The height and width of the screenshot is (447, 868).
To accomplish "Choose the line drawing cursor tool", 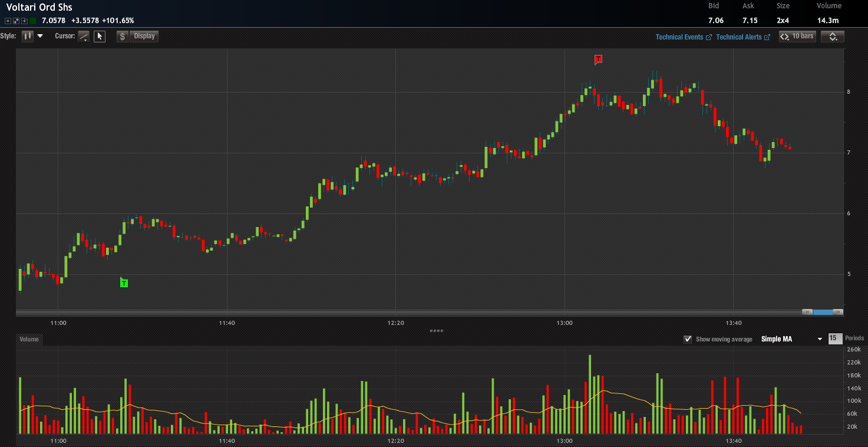I will pos(84,37).
